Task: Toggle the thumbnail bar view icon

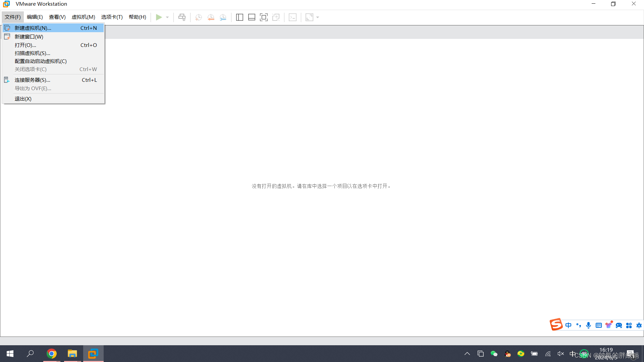Action: (x=252, y=17)
